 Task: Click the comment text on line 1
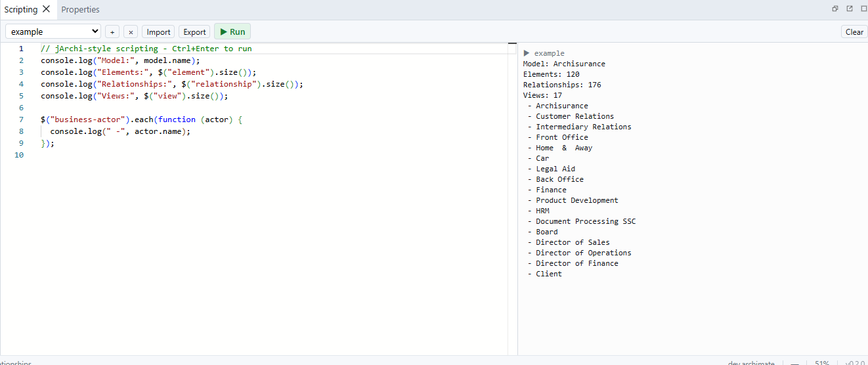pos(146,49)
